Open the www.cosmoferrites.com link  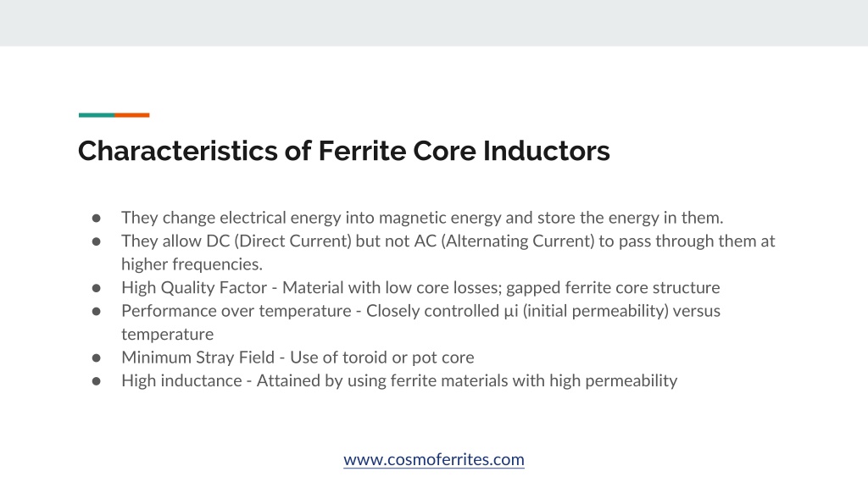433,459
